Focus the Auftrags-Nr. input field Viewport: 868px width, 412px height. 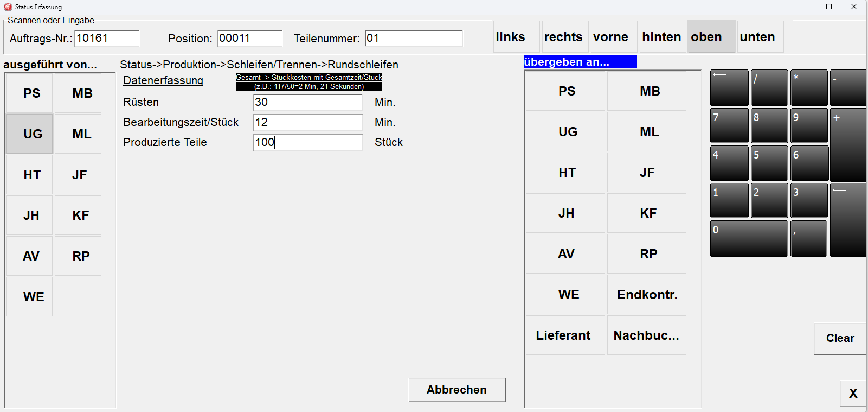click(x=107, y=38)
